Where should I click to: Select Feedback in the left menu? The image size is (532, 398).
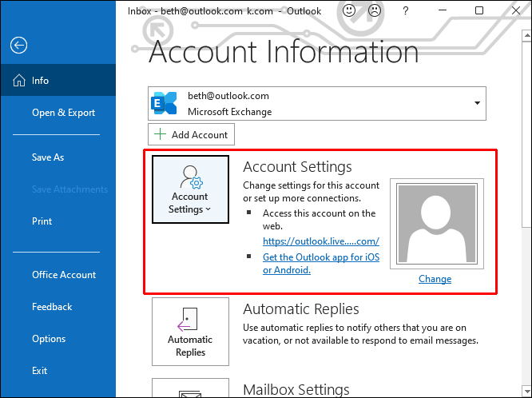pyautogui.click(x=52, y=307)
